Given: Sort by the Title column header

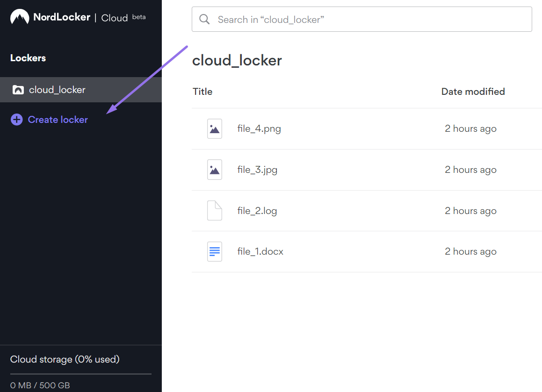Looking at the screenshot, I should coord(202,92).
